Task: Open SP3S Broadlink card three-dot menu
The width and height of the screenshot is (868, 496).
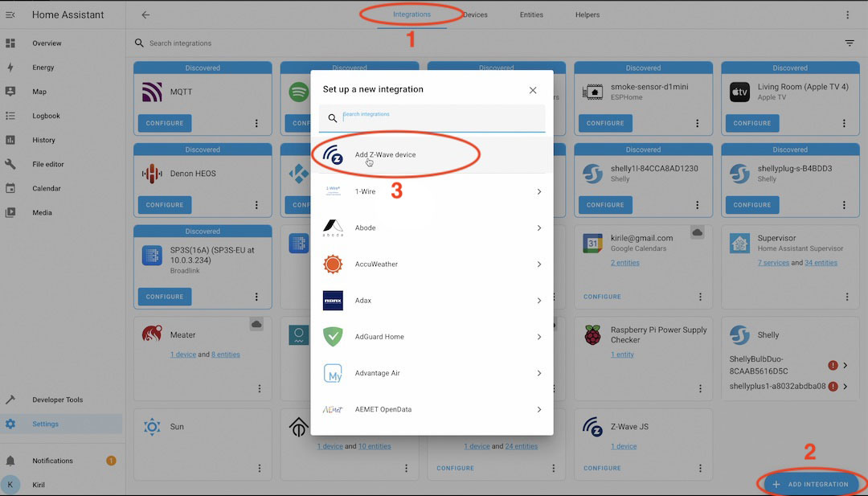Action: [x=256, y=297]
